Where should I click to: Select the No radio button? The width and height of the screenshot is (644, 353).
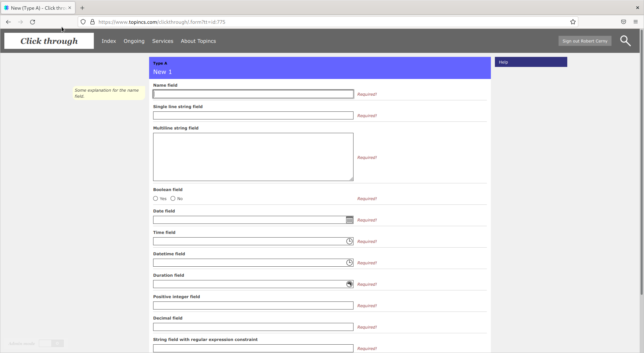click(x=173, y=198)
